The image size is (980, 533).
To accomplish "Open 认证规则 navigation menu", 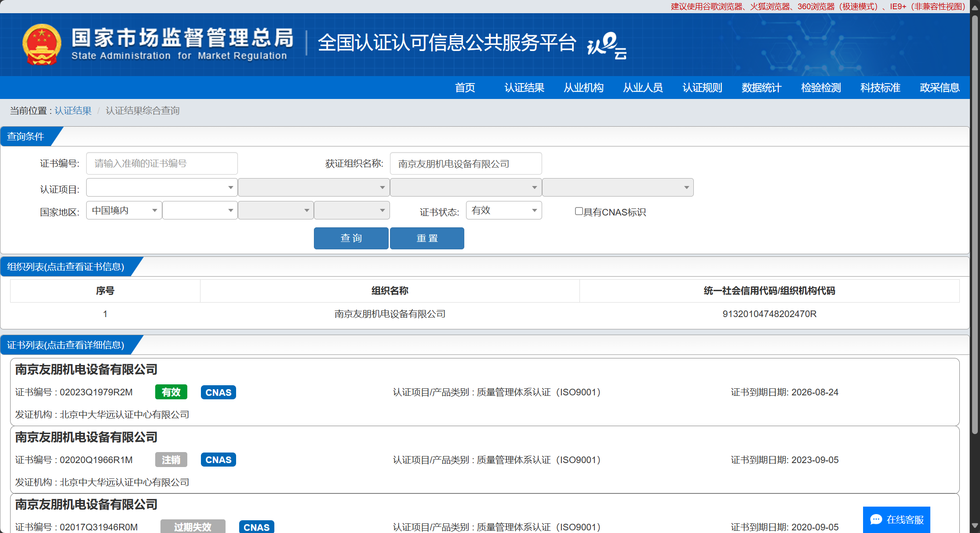I will (703, 88).
